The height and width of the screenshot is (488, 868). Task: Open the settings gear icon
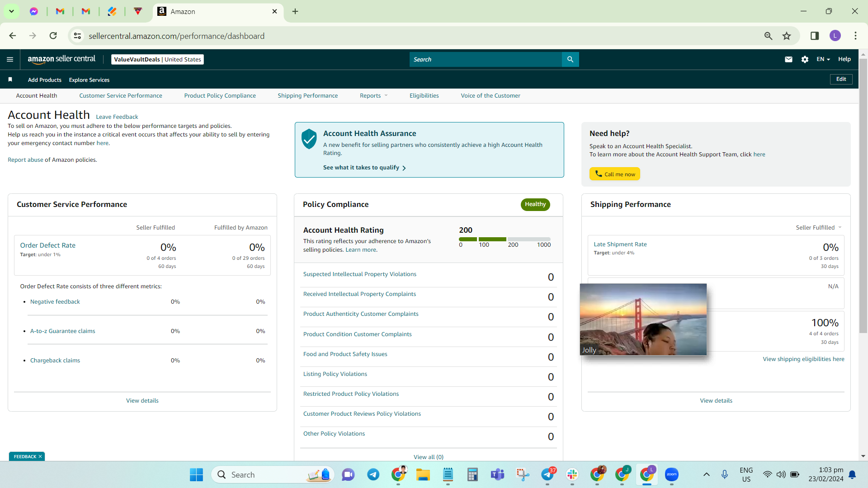(x=805, y=59)
